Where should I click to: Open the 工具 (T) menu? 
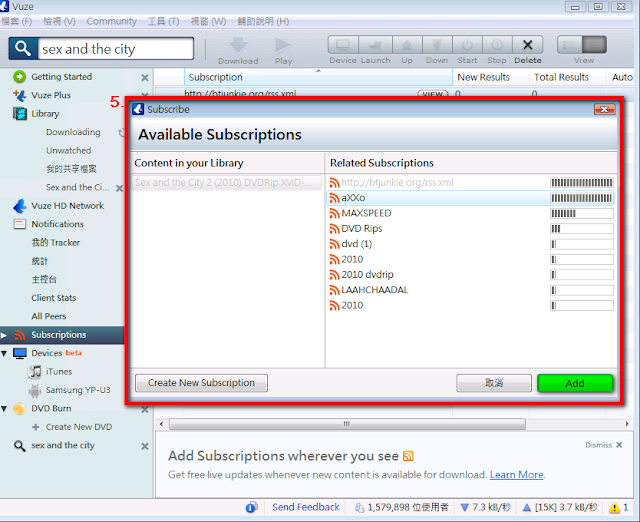coord(163,21)
